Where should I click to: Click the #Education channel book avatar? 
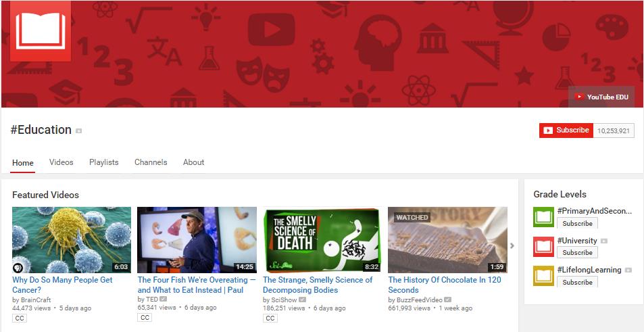click(41, 31)
